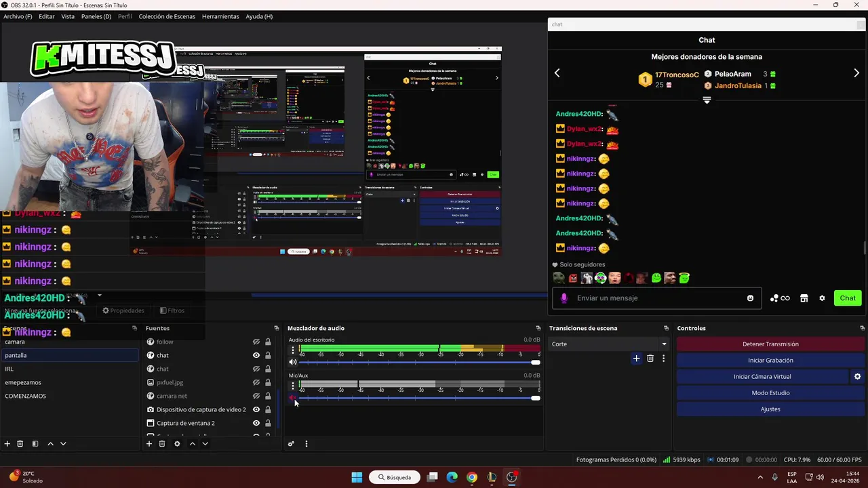The height and width of the screenshot is (488, 868).
Task: Add a scene transition with the plus icon
Action: (x=636, y=359)
